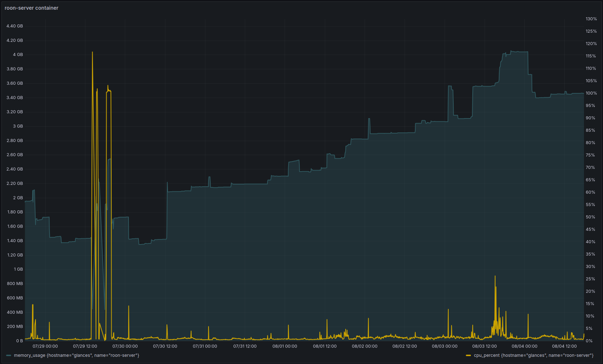Click the 130% right axis label
The width and height of the screenshot is (603, 364).
591,19
